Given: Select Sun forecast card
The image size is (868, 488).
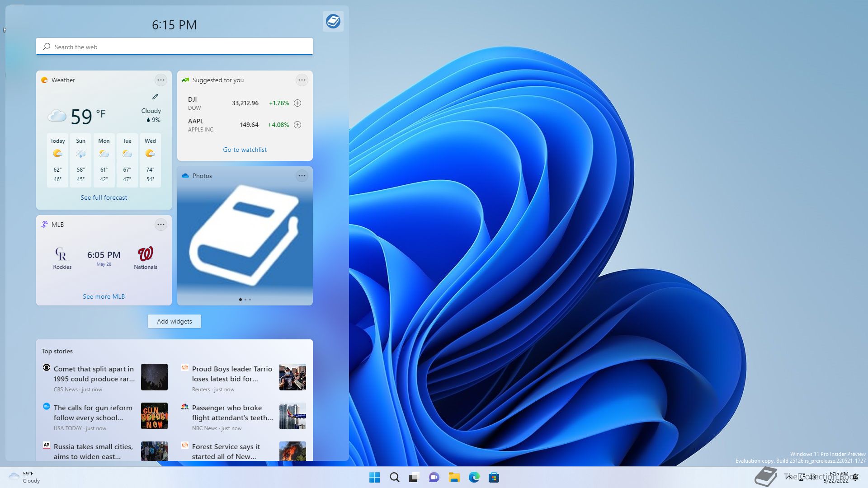Looking at the screenshot, I should click(x=80, y=160).
